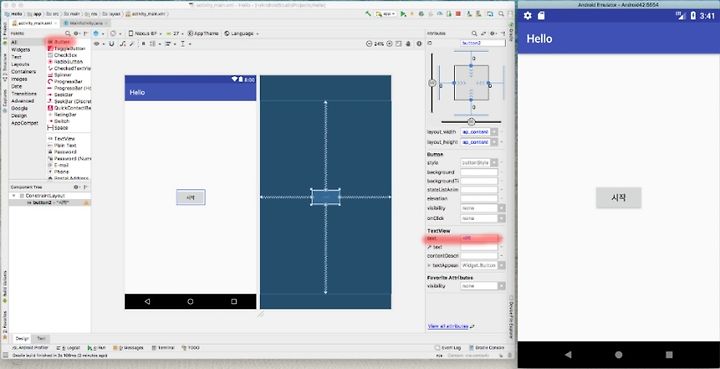Open the style attribute dropdown
The image size is (720, 369).
(x=494, y=162)
